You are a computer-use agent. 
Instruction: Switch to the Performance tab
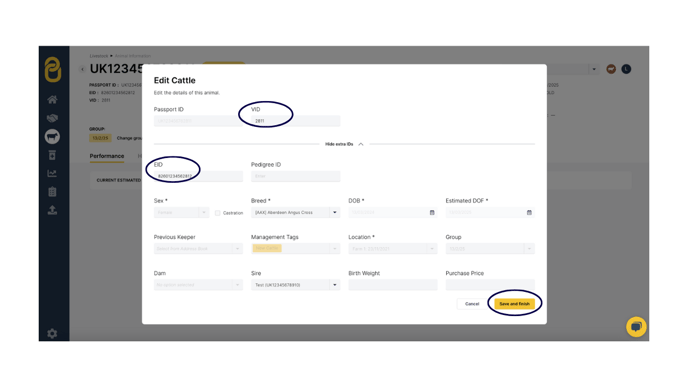(107, 156)
